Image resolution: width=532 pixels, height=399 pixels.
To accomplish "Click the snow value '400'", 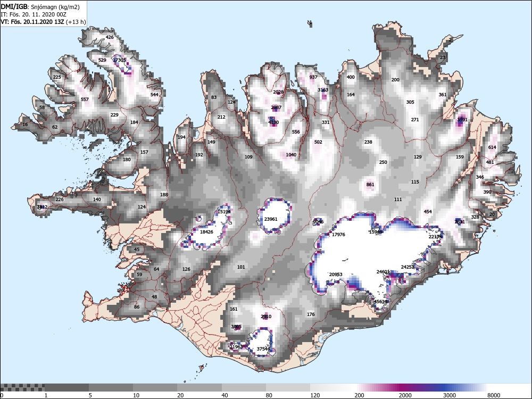I will coord(351,77).
